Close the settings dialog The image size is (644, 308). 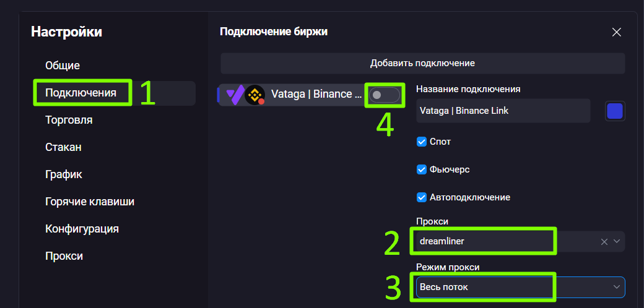(x=616, y=32)
